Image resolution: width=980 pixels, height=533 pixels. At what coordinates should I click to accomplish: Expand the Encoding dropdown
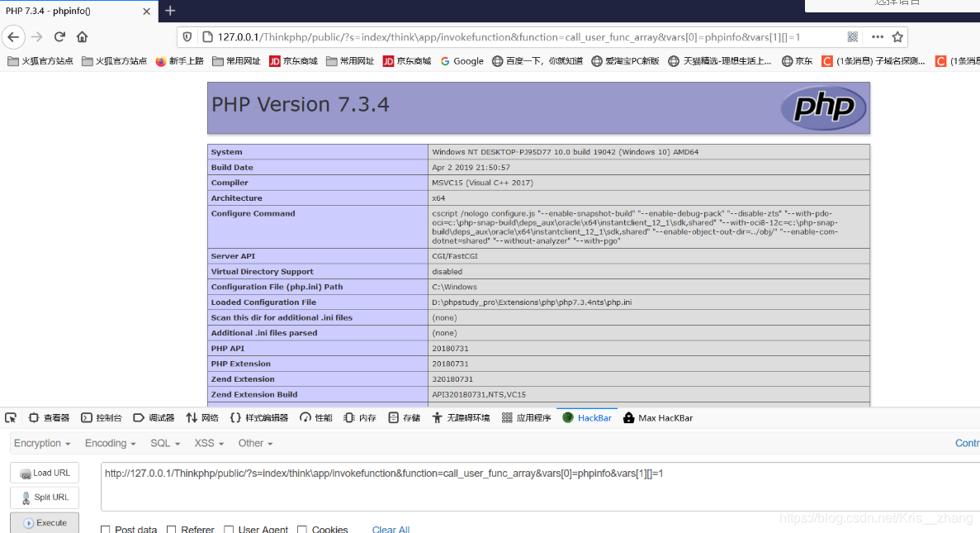[x=110, y=443]
